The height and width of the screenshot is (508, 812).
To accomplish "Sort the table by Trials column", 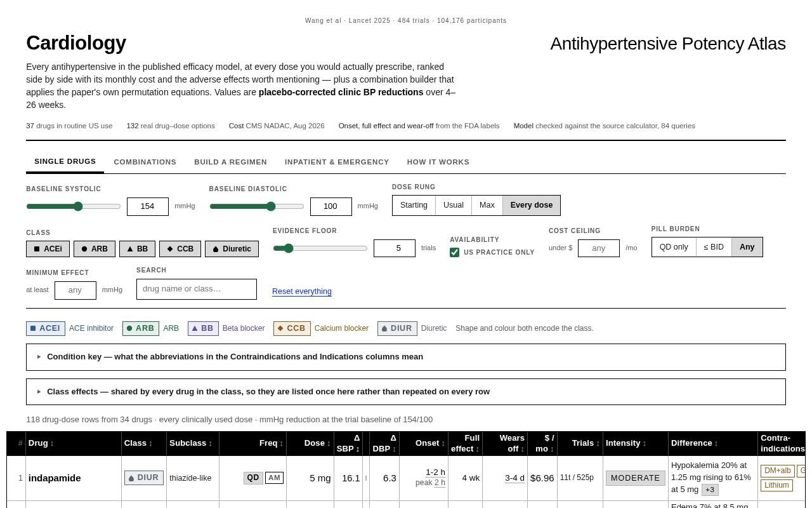I will point(580,443).
